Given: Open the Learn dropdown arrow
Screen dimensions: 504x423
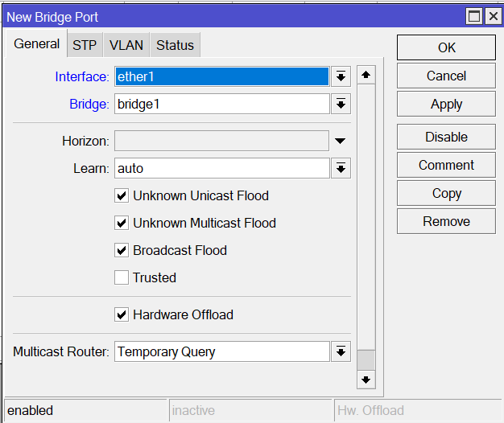Looking at the screenshot, I should (341, 168).
